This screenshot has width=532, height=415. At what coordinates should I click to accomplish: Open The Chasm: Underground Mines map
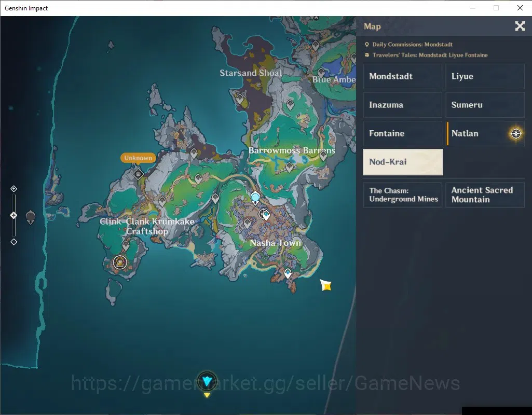[403, 195]
